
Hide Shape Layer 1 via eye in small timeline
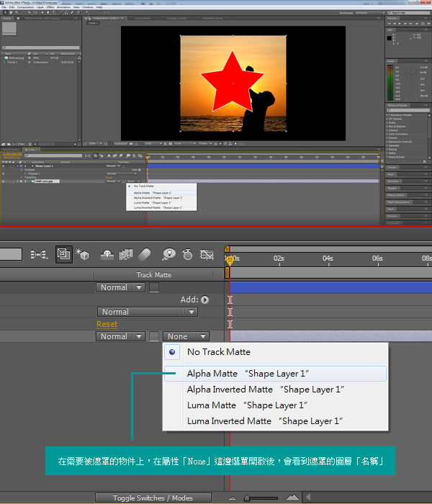coord(3,166)
